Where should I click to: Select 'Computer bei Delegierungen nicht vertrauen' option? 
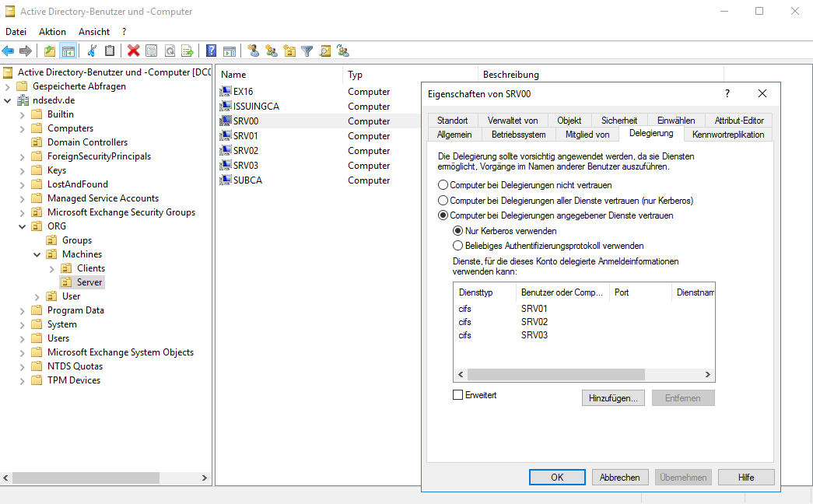point(443,185)
